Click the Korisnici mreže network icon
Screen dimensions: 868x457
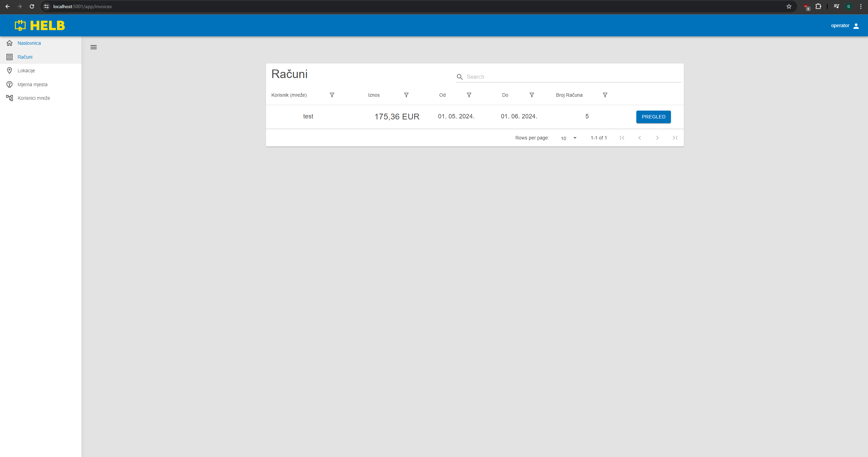click(x=9, y=98)
